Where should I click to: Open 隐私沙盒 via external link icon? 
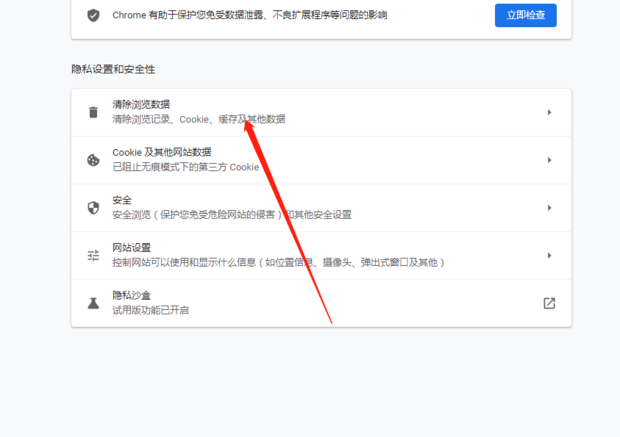coord(549,303)
